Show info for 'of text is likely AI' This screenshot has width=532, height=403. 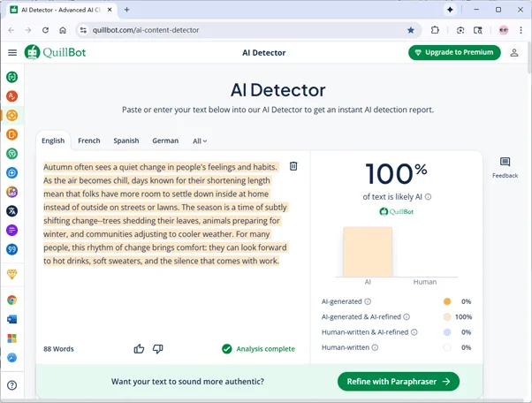[429, 197]
